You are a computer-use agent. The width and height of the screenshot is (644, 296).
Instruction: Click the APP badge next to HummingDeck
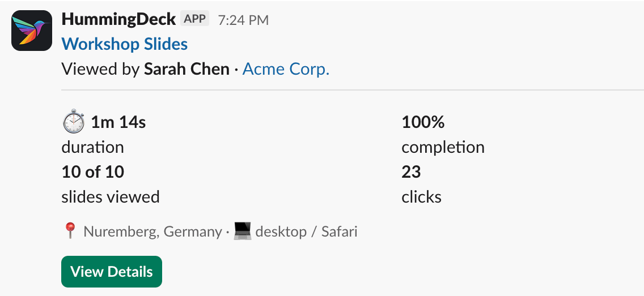point(194,19)
